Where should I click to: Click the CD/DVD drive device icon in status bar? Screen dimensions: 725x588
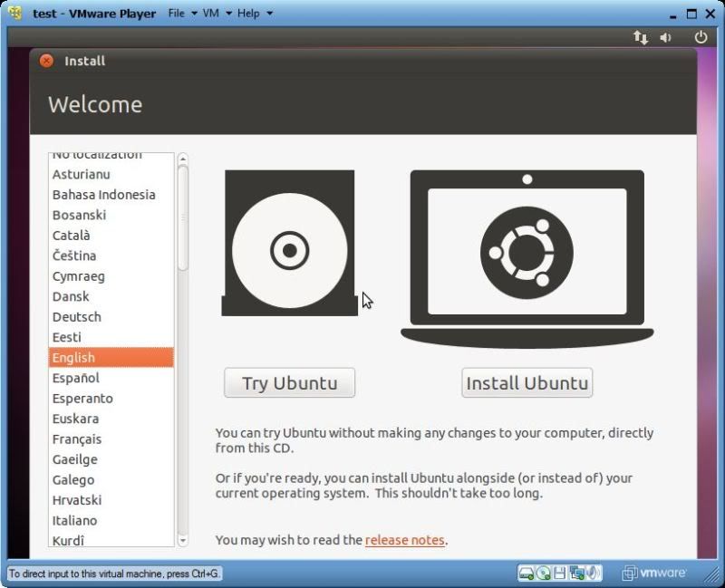click(543, 574)
